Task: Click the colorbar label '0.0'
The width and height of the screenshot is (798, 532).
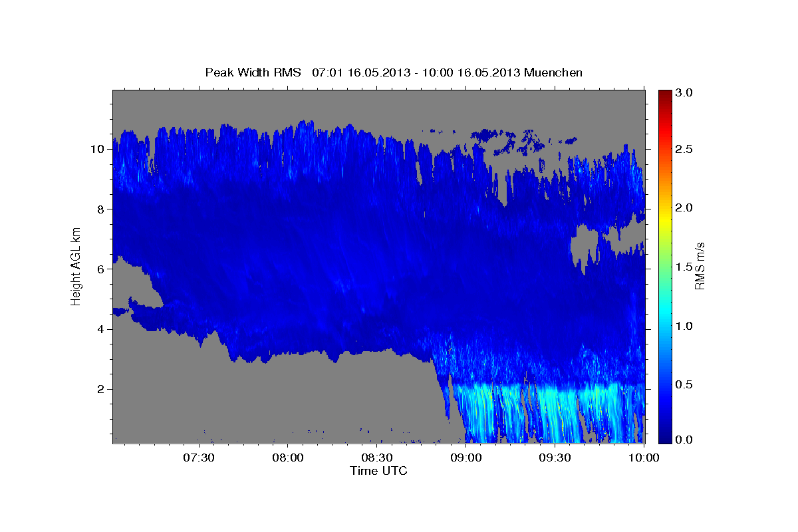Action: 684,440
